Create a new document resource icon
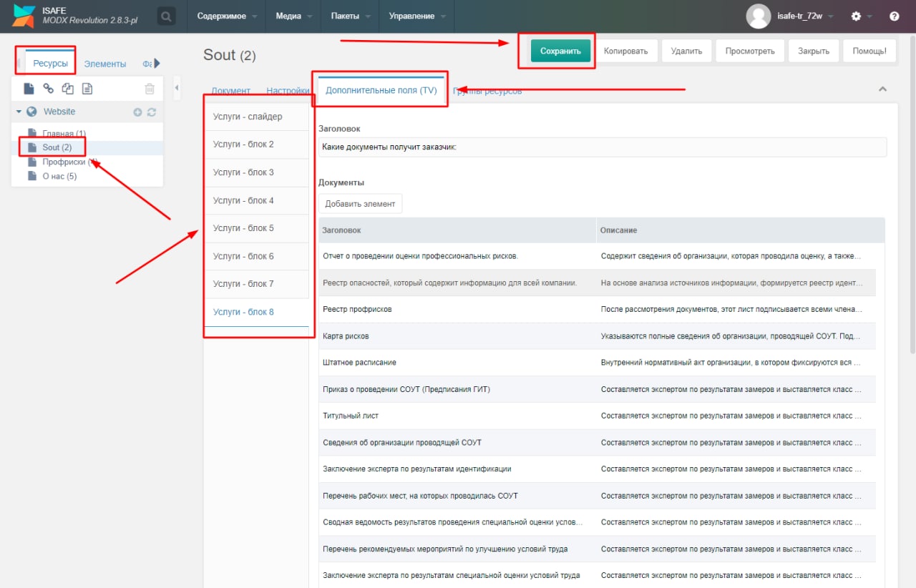The image size is (916, 588). (29, 89)
